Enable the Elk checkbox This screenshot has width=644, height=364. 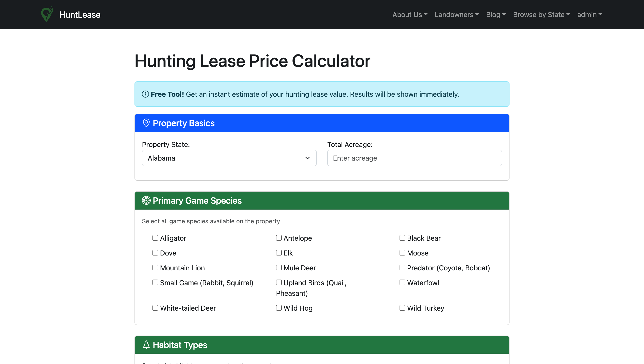[x=279, y=253]
